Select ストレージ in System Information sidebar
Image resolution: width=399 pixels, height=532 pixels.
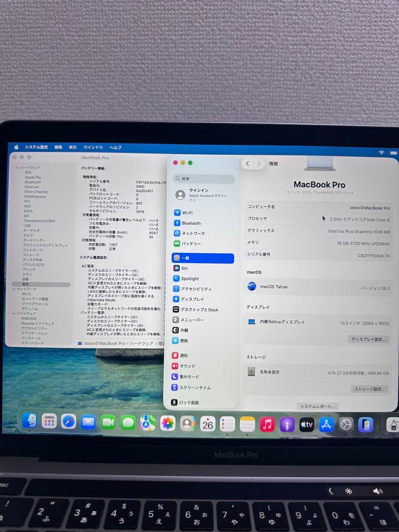[x=31, y=255]
